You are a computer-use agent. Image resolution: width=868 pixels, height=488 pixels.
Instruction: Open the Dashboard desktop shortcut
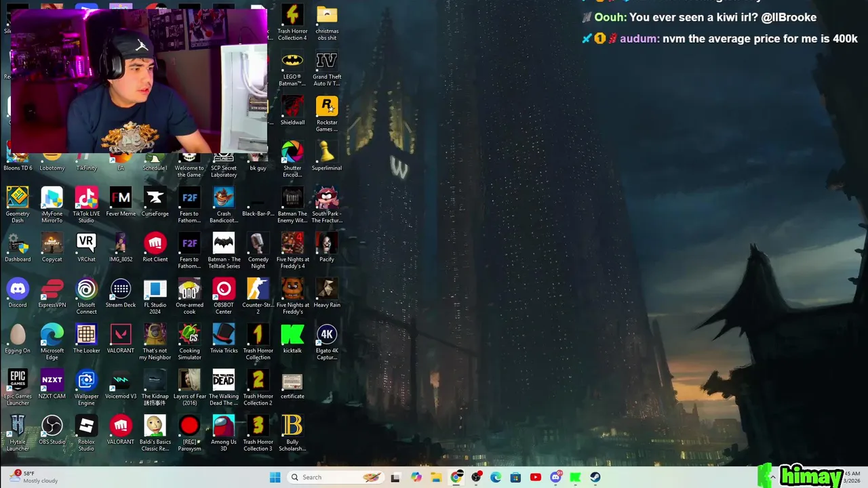pyautogui.click(x=18, y=247)
